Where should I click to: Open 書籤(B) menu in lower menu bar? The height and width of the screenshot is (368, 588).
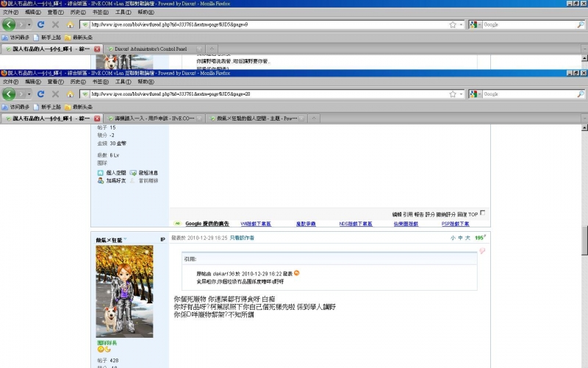(x=98, y=82)
